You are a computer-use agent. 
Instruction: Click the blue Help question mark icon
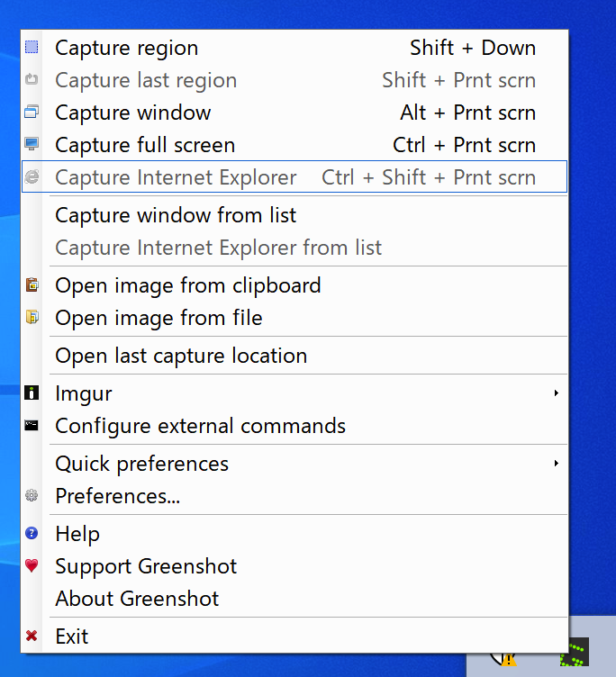32,534
